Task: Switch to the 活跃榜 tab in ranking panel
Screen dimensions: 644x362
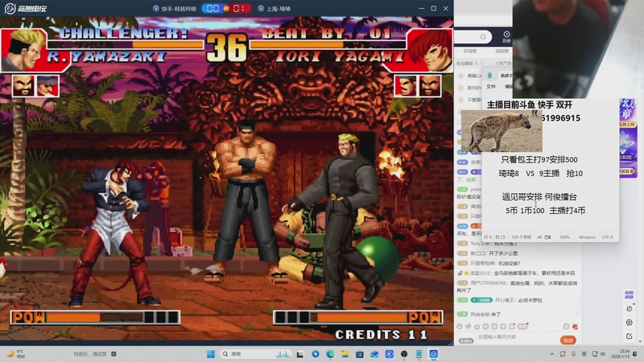Action: click(502, 51)
